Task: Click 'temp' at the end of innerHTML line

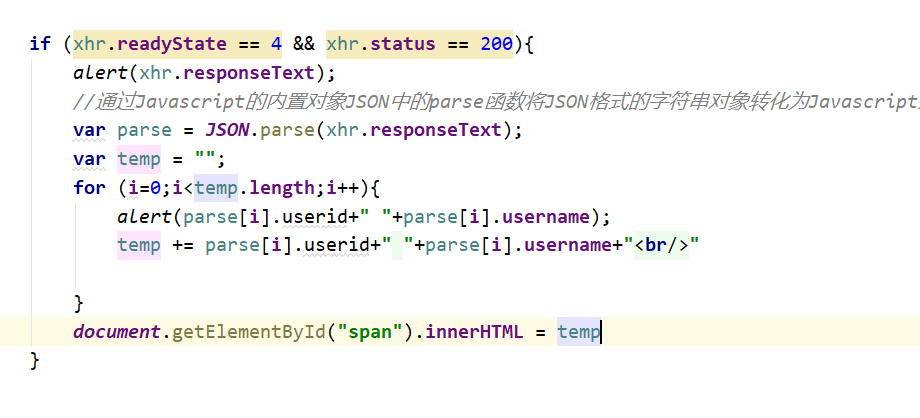Action: [x=579, y=332]
